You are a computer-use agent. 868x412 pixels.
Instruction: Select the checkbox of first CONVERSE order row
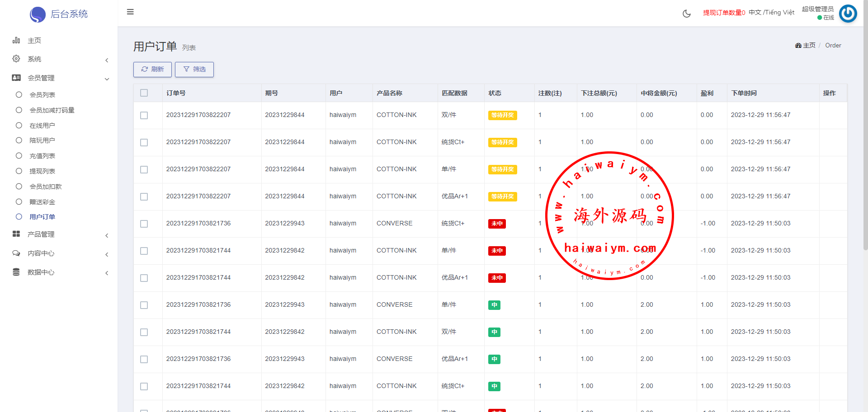pyautogui.click(x=144, y=224)
